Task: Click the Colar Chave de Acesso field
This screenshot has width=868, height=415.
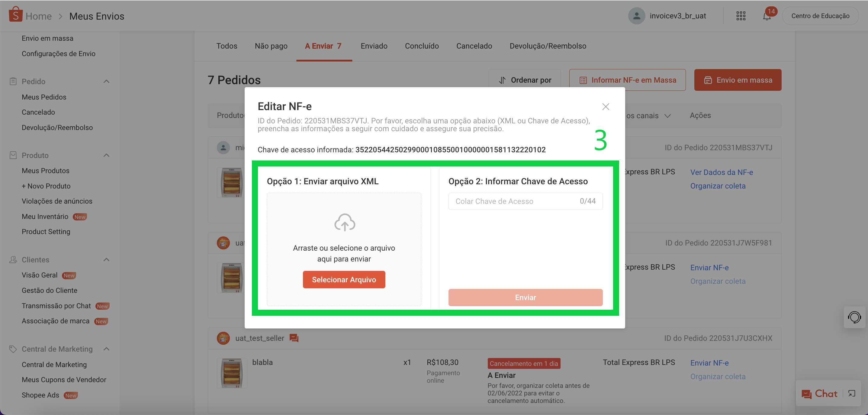Action: [x=515, y=201]
